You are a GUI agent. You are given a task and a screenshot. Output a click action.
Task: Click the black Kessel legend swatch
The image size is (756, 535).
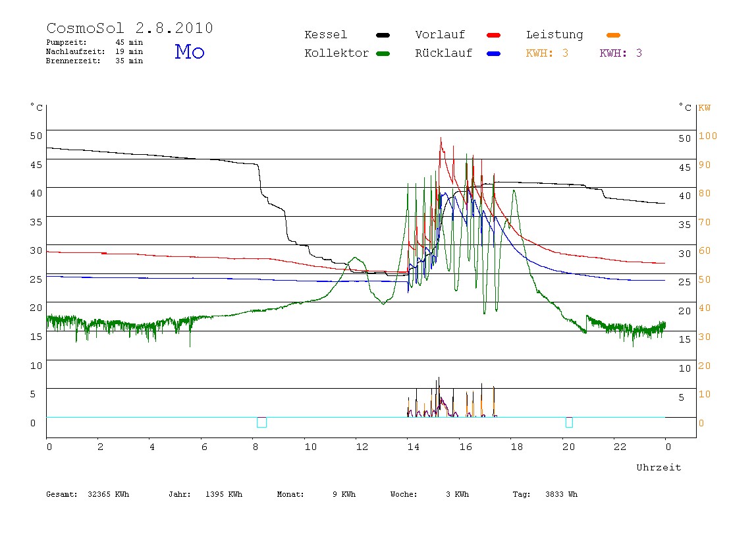[x=383, y=35]
